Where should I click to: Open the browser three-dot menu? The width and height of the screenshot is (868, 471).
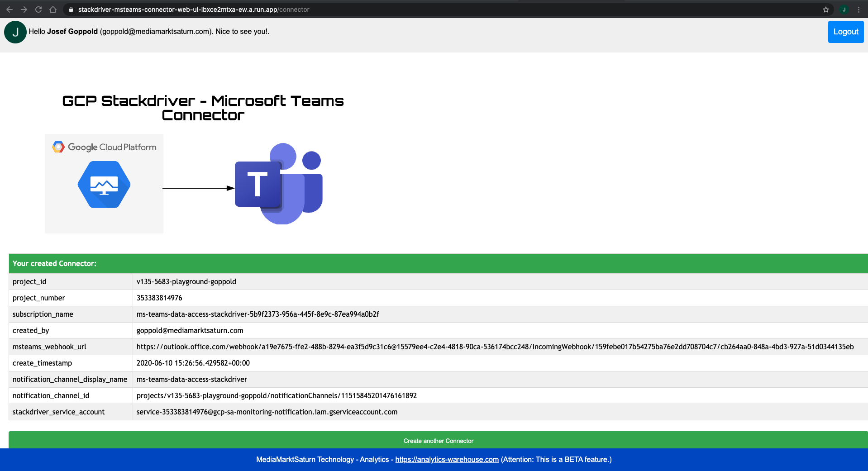[x=858, y=10]
